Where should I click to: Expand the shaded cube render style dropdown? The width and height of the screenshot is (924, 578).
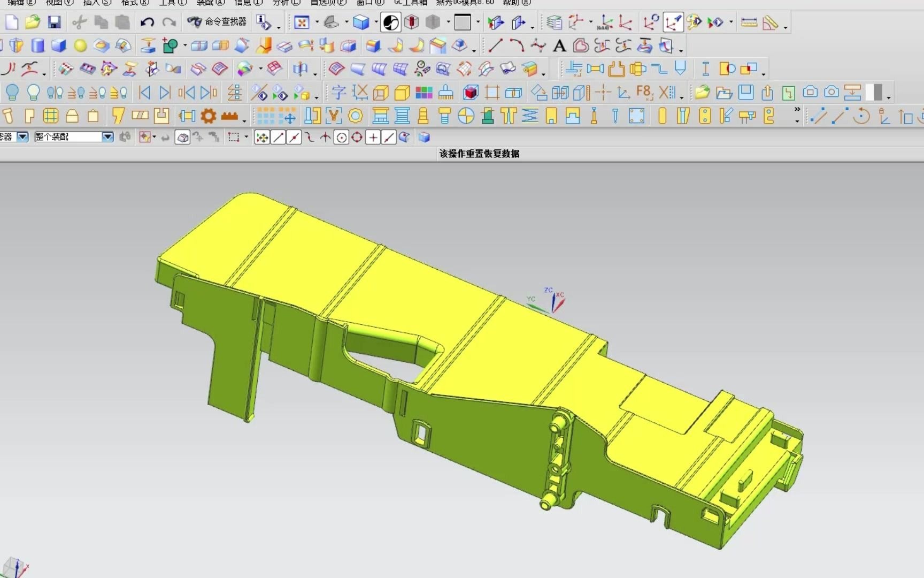click(376, 22)
